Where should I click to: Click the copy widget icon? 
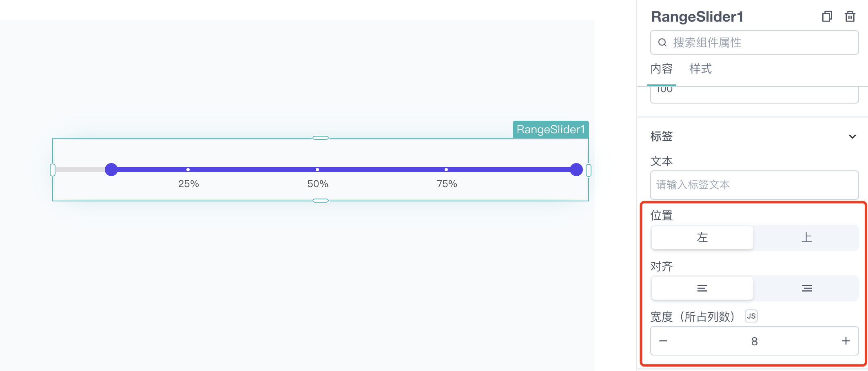click(827, 16)
